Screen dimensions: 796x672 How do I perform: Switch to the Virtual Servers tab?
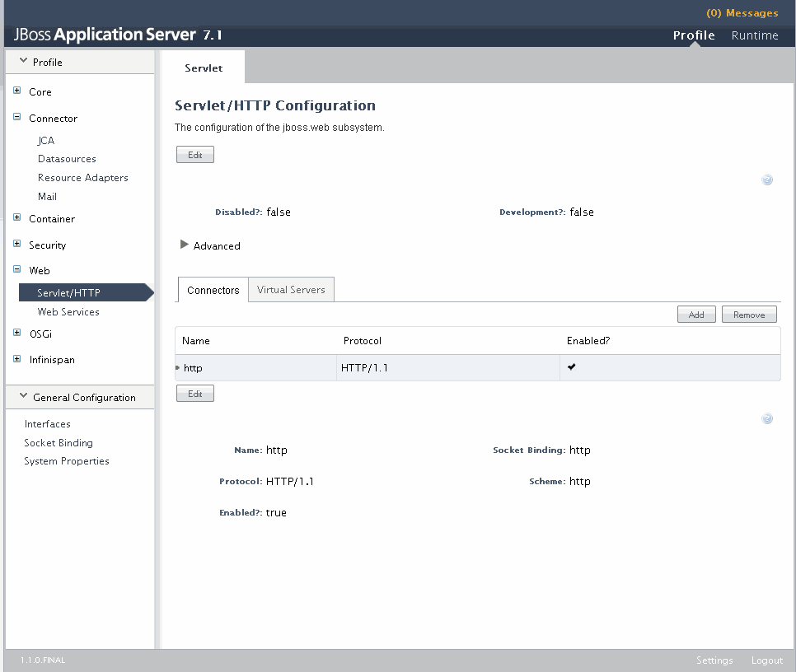coord(291,290)
